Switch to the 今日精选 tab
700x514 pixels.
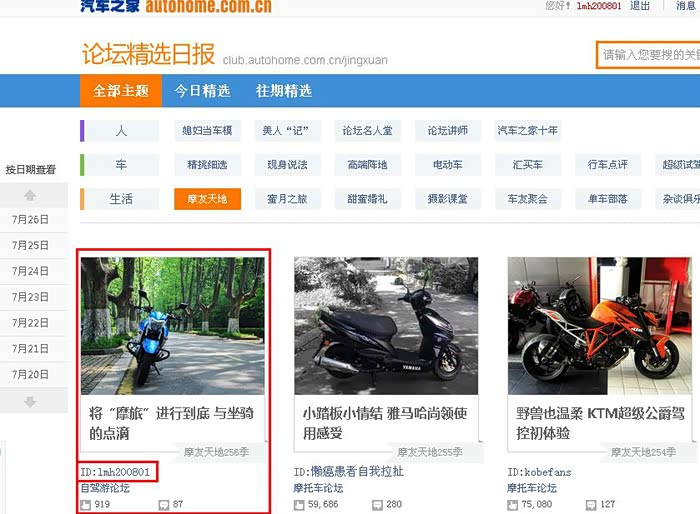(x=202, y=91)
